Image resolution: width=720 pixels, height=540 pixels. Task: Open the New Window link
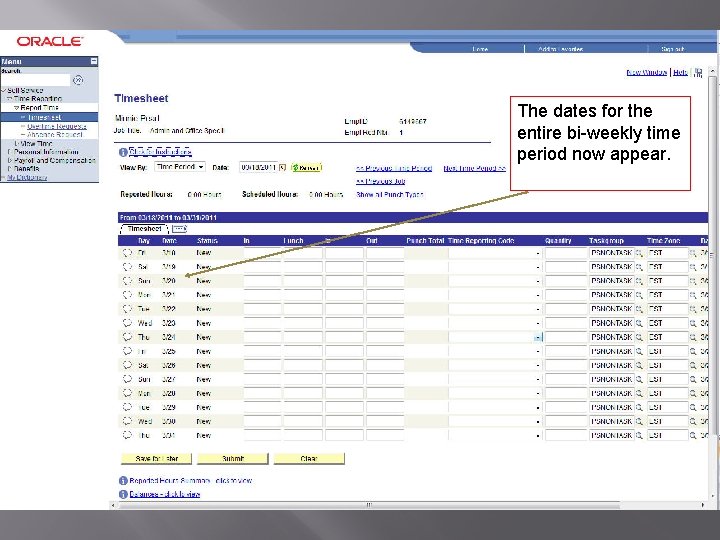point(646,73)
